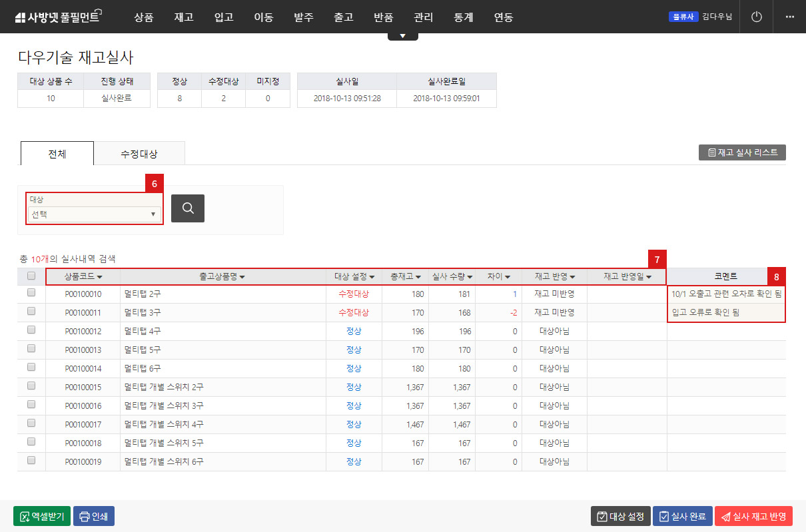Open the 재고 menu in the top bar

183,17
